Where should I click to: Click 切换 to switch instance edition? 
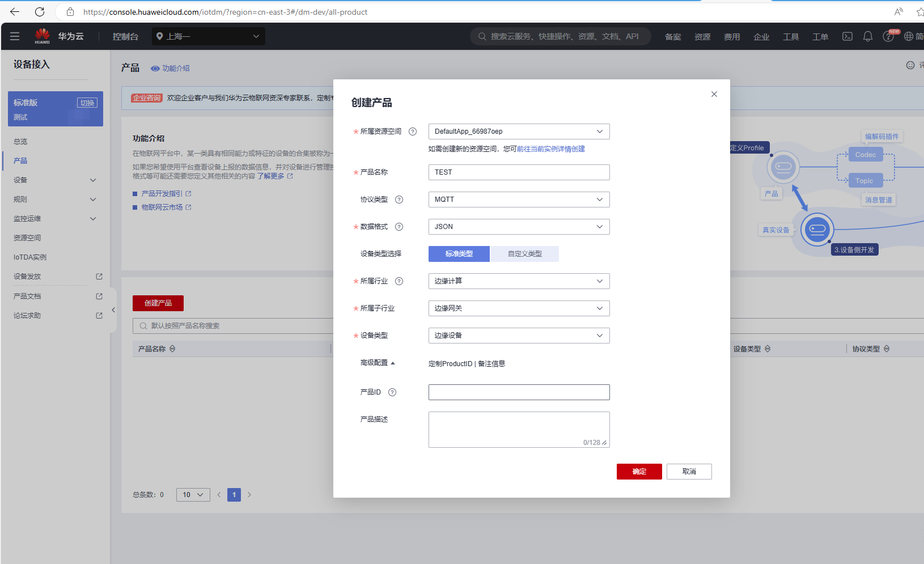click(x=87, y=103)
